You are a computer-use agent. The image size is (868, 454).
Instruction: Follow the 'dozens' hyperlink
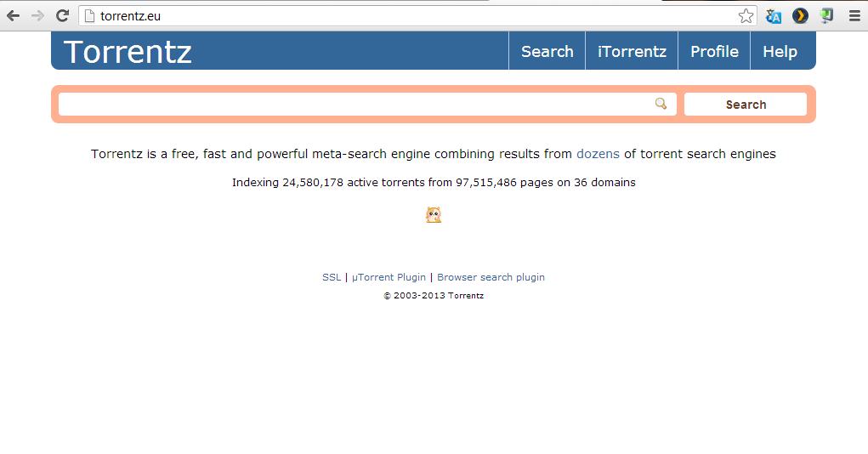pos(598,154)
